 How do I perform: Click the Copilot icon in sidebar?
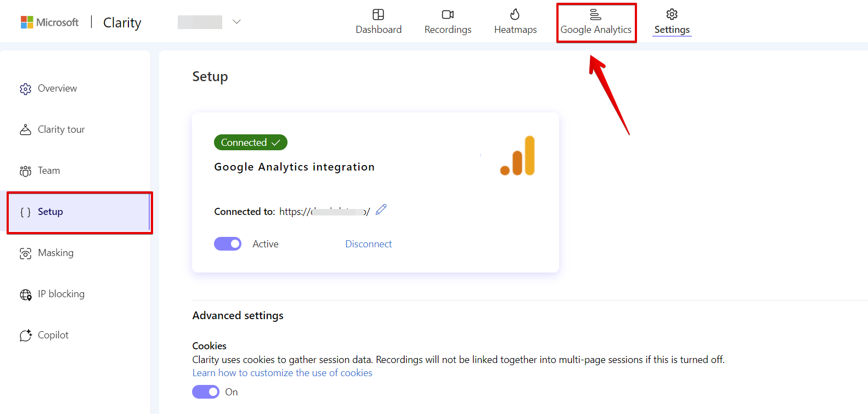26,336
